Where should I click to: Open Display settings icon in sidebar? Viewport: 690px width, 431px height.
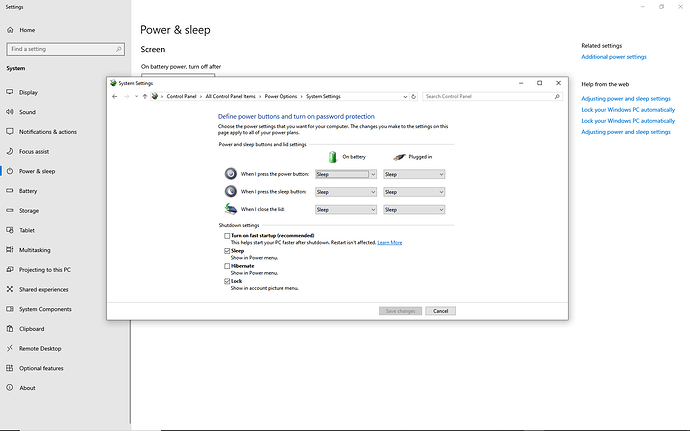pos(10,92)
